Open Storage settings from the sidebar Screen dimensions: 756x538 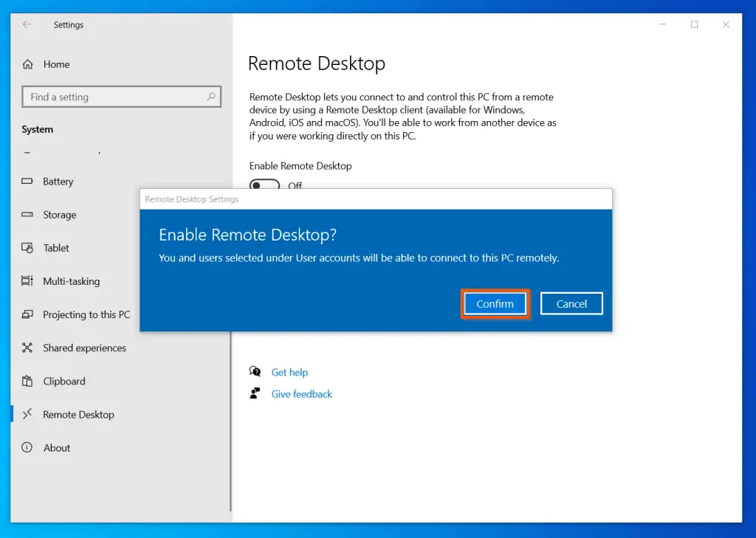[x=65, y=215]
